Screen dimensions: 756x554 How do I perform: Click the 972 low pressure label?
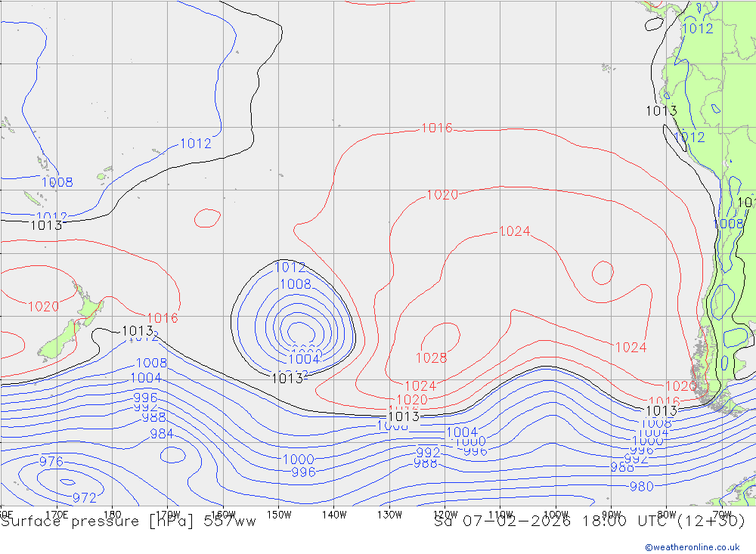pyautogui.click(x=85, y=497)
